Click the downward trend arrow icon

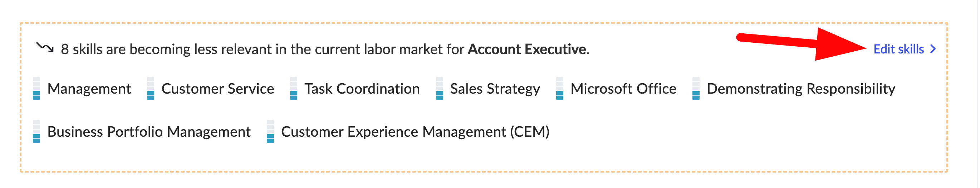[x=45, y=48]
